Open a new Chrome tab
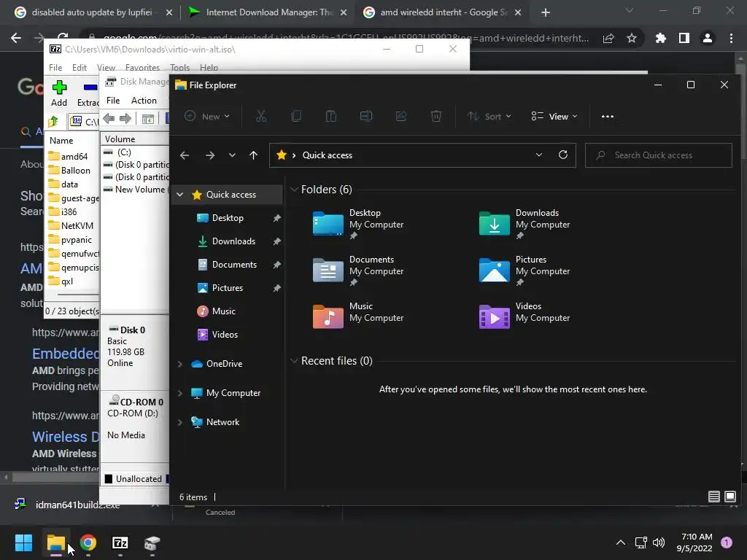 pyautogui.click(x=546, y=12)
